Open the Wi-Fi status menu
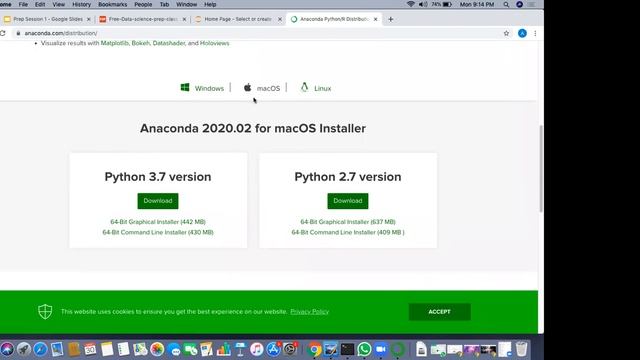Screen dimensions: 640x360 [411, 4]
